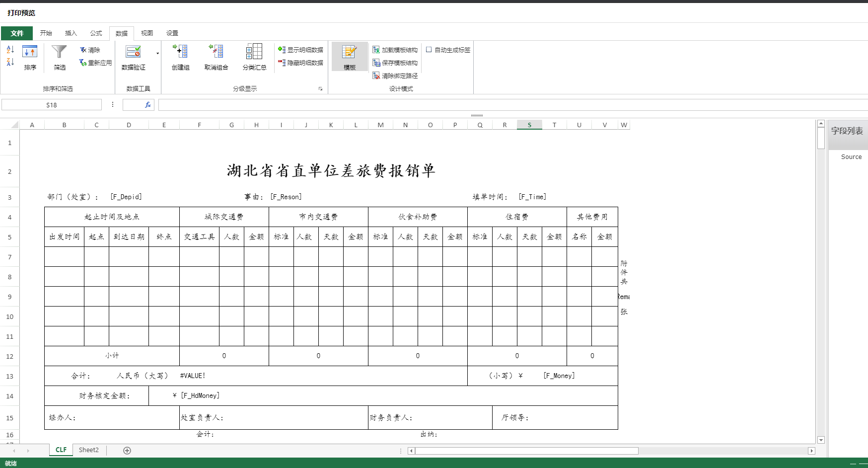Click 保存模板结构 save template structure
868x468 pixels.
pyautogui.click(x=395, y=63)
